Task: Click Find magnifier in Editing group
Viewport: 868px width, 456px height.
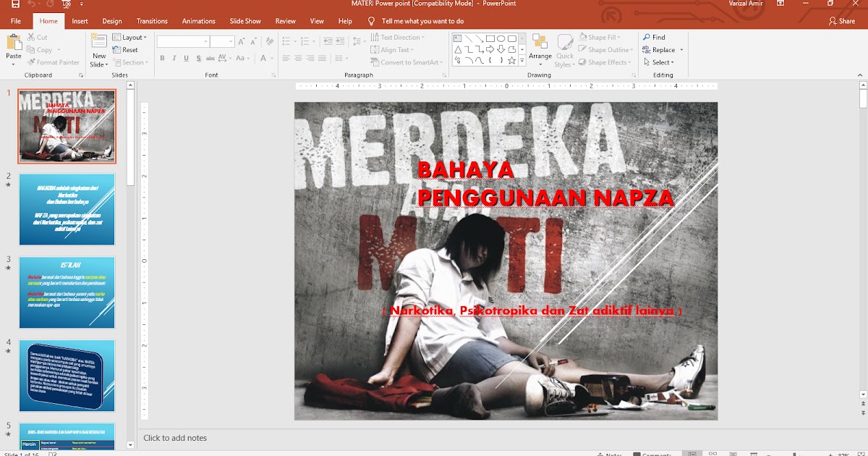Action: coord(654,37)
